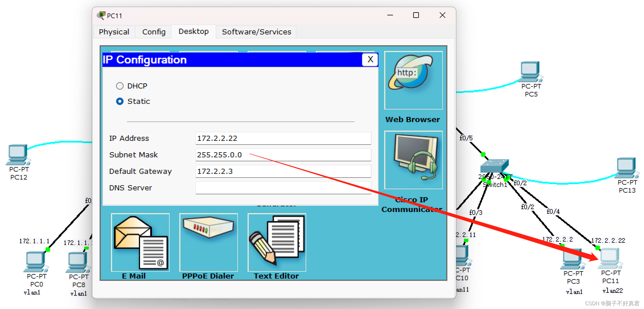Maximize the PC11 window
Viewport: 644px width, 309px height.
pos(416,15)
